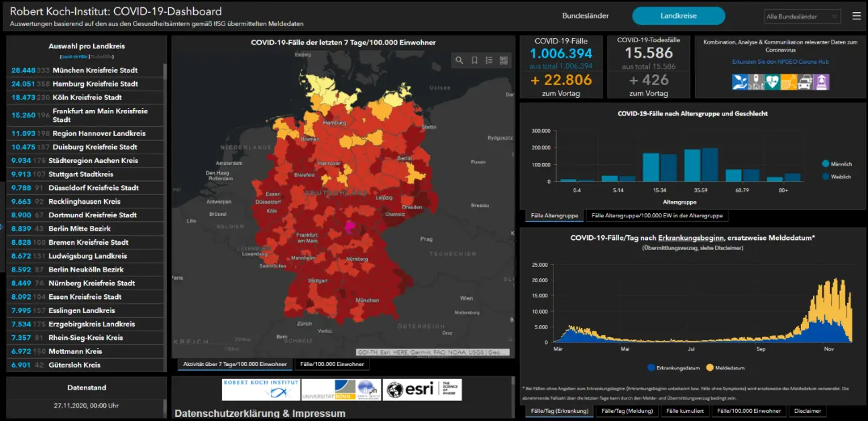Open the Disclaimer tab

pyautogui.click(x=808, y=411)
